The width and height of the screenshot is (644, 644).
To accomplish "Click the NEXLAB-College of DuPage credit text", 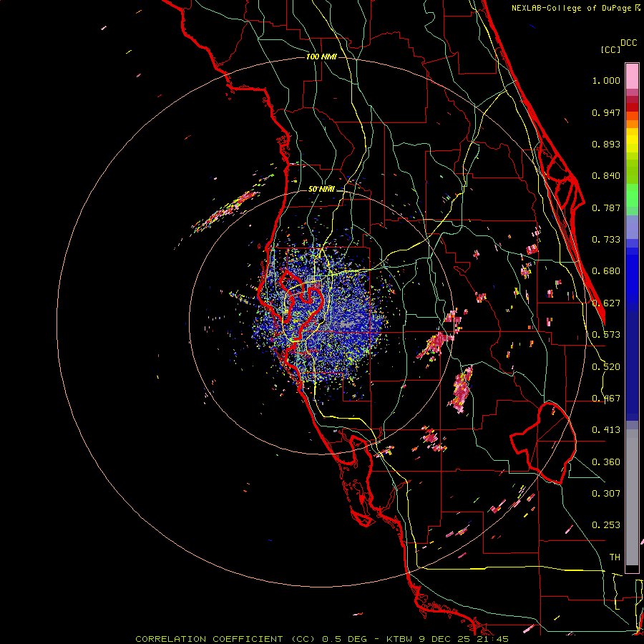I will 572,8.
